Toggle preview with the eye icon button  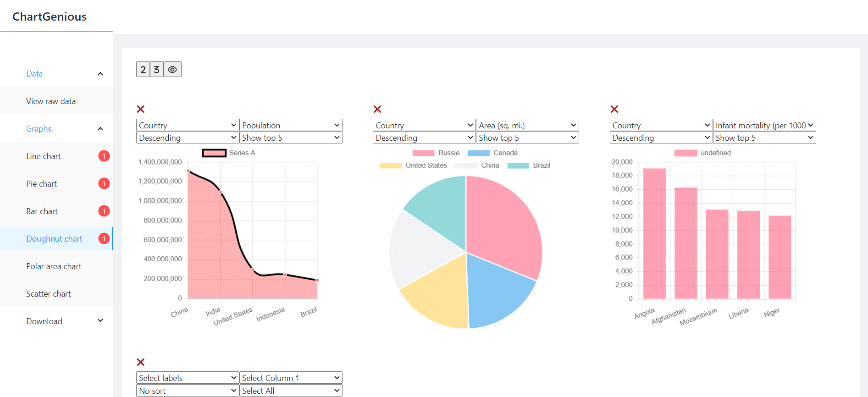click(x=172, y=69)
